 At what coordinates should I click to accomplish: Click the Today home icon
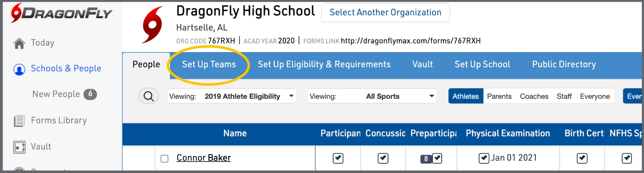coord(19,43)
